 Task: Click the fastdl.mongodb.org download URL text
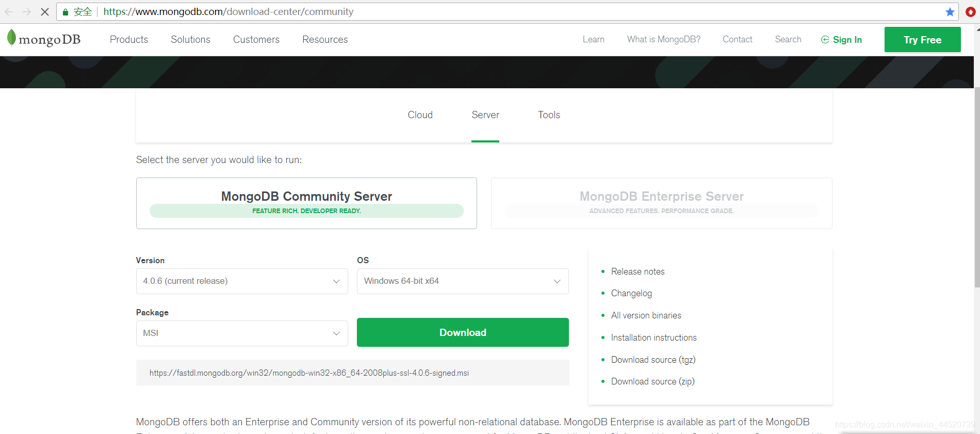[309, 373]
